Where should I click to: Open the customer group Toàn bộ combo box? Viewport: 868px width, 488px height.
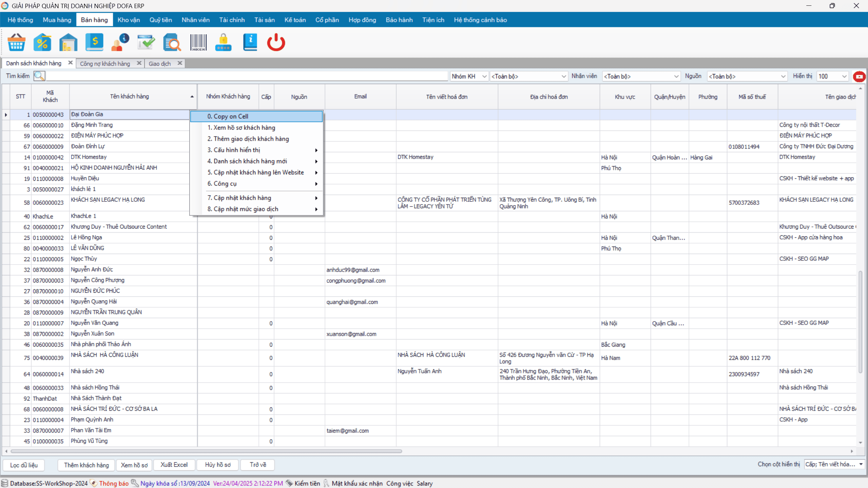[528, 76]
